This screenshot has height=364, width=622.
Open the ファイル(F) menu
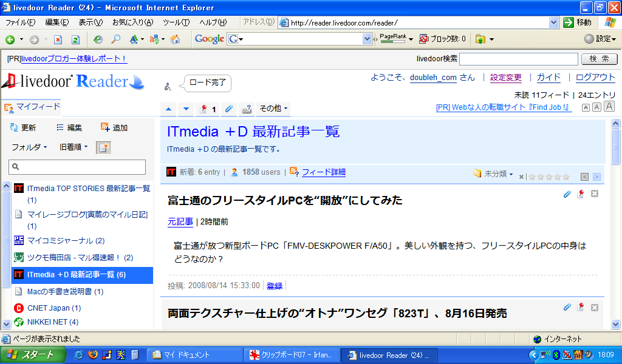coord(21,22)
